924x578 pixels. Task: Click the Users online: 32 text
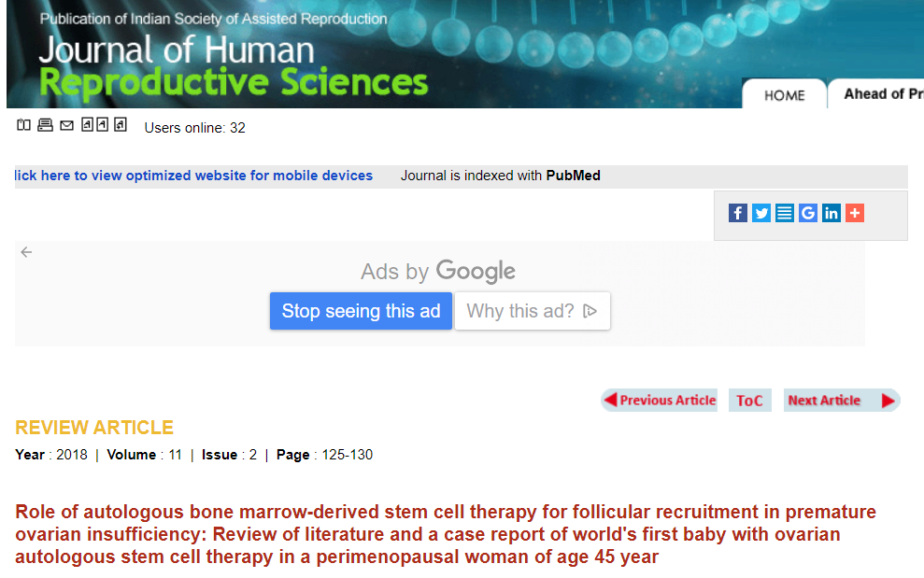pyautogui.click(x=194, y=128)
